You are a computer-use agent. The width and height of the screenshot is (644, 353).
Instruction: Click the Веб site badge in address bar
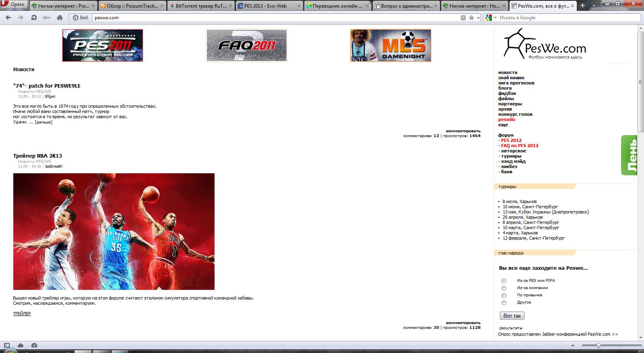80,18
